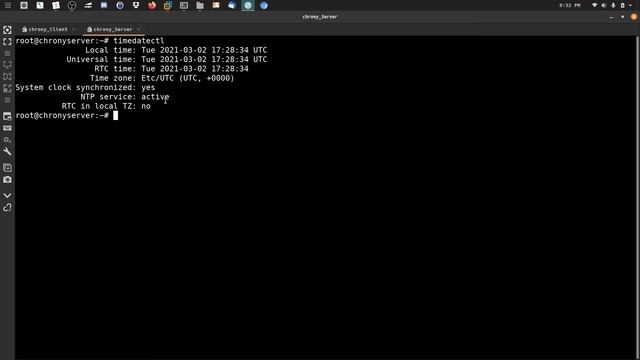The width and height of the screenshot is (640, 360).
Task: Close the chrony_Server tab
Action: point(139,29)
